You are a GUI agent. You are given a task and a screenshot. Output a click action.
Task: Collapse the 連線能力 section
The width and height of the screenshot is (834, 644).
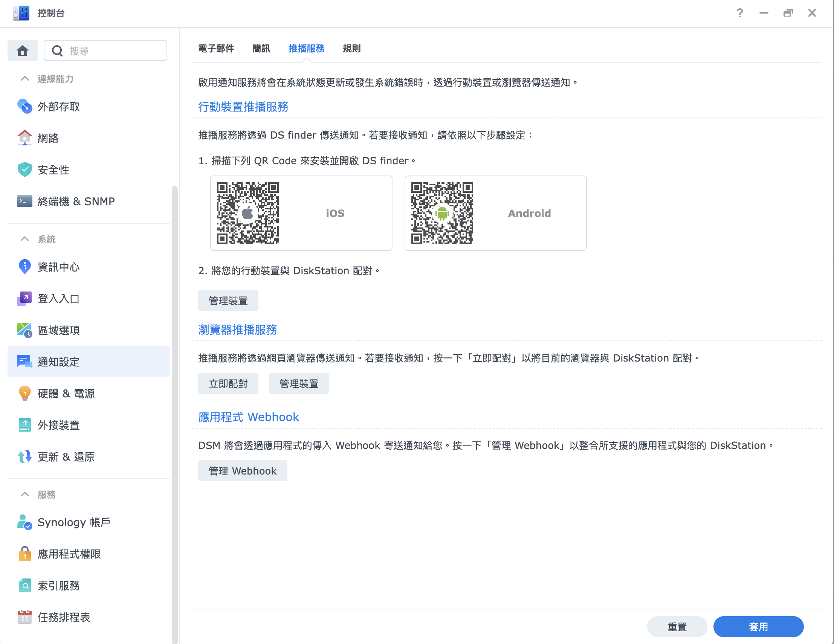[x=25, y=79]
